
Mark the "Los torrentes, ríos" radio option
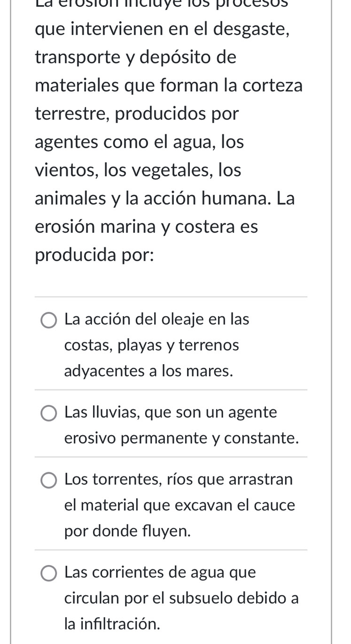[49, 481]
